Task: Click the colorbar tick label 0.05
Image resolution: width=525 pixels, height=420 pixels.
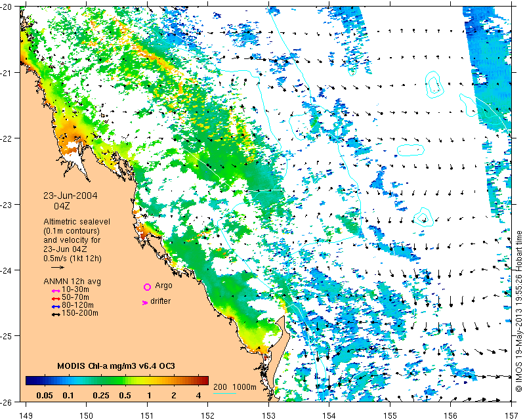Action: pos(45,396)
